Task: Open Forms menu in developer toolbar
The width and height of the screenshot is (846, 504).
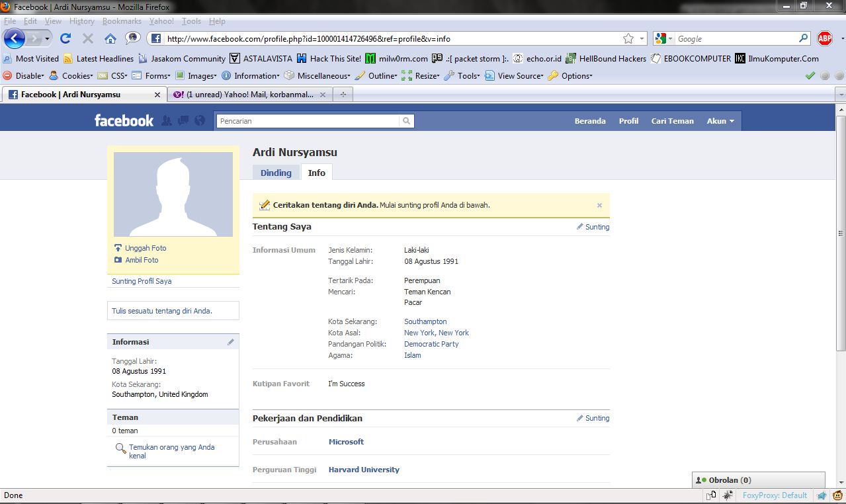Action: (151, 75)
